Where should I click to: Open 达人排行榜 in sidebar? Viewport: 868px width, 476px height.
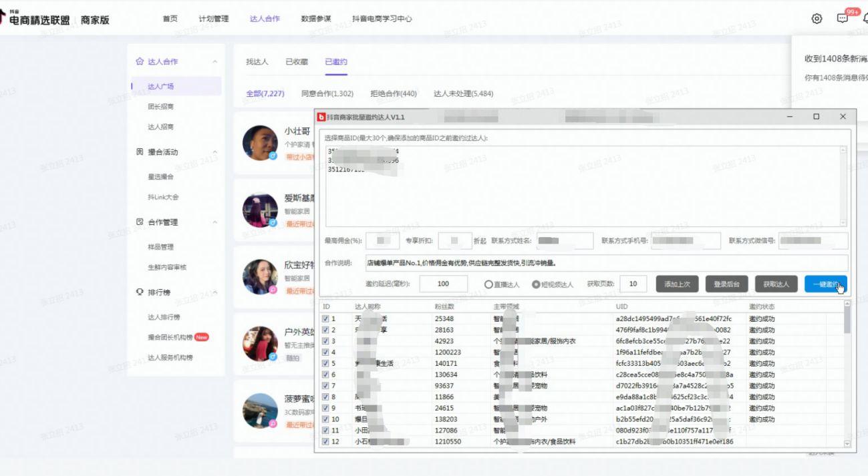[164, 317]
